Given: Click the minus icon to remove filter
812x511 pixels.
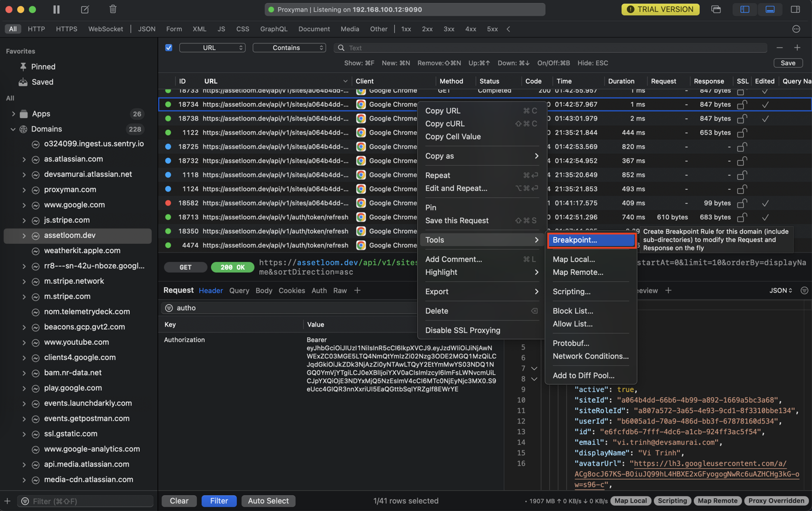Looking at the screenshot, I should (x=780, y=48).
